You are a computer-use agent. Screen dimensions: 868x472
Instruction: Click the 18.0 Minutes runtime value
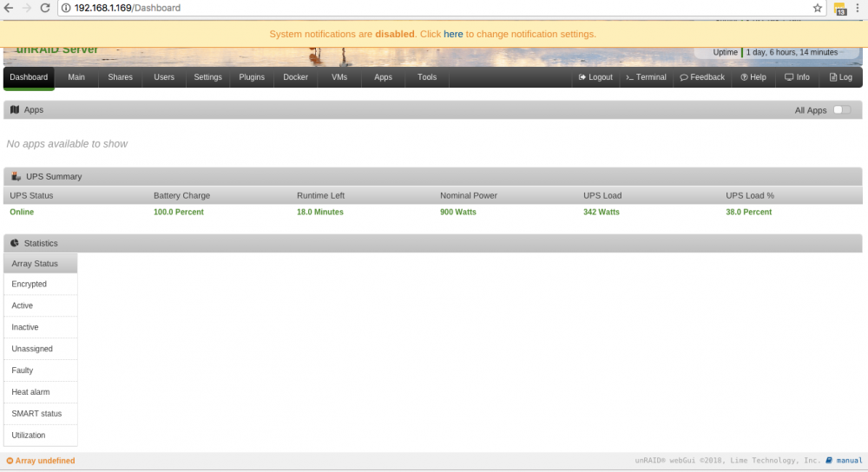tap(320, 212)
